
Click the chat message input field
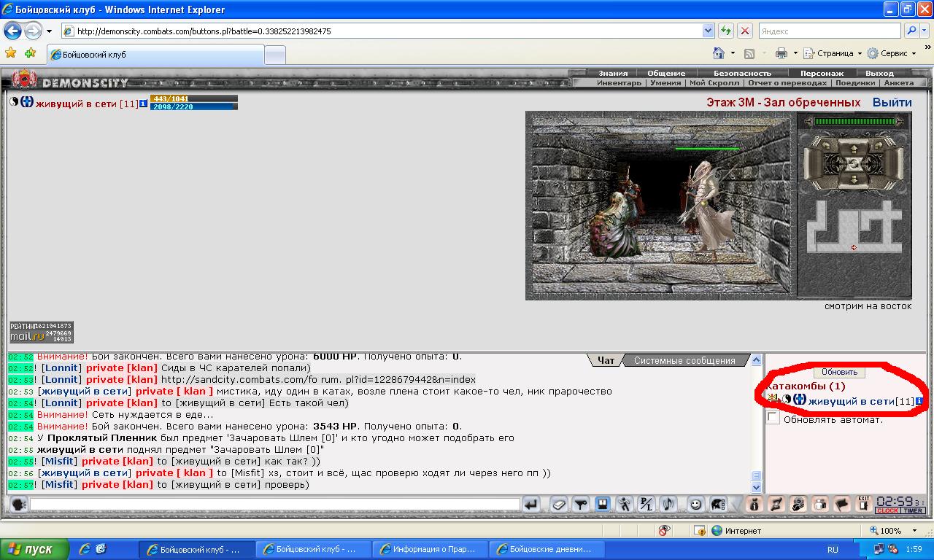point(274,504)
